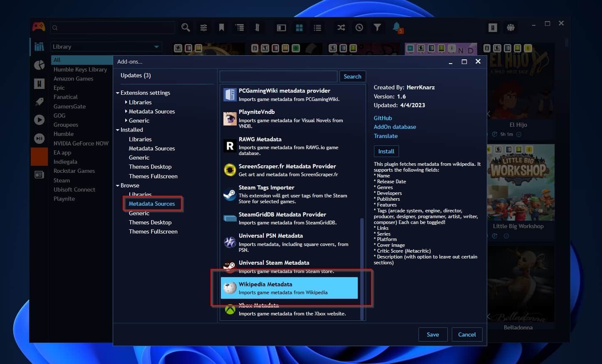The height and width of the screenshot is (364, 602).
Task: Collapse the Installed tree node
Action: click(118, 130)
